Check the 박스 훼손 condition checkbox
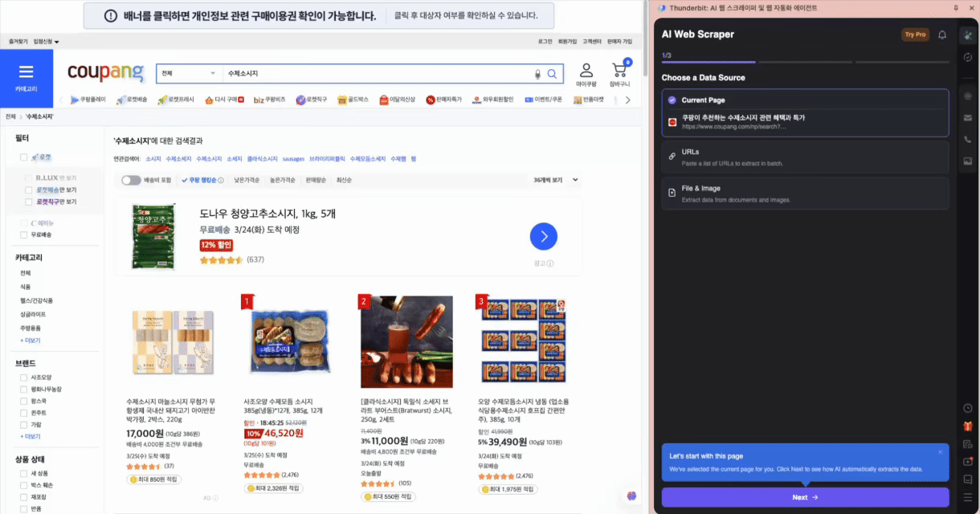Viewport: 980px width, 514px height. [x=24, y=485]
